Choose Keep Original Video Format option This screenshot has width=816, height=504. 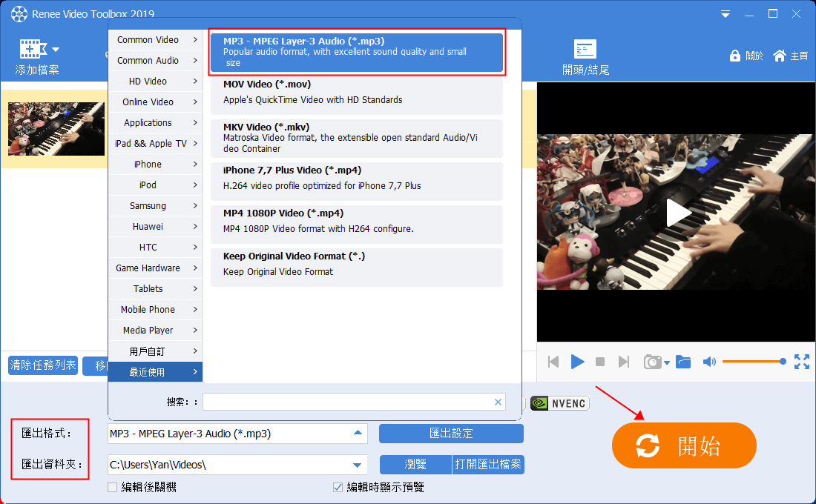(x=357, y=268)
